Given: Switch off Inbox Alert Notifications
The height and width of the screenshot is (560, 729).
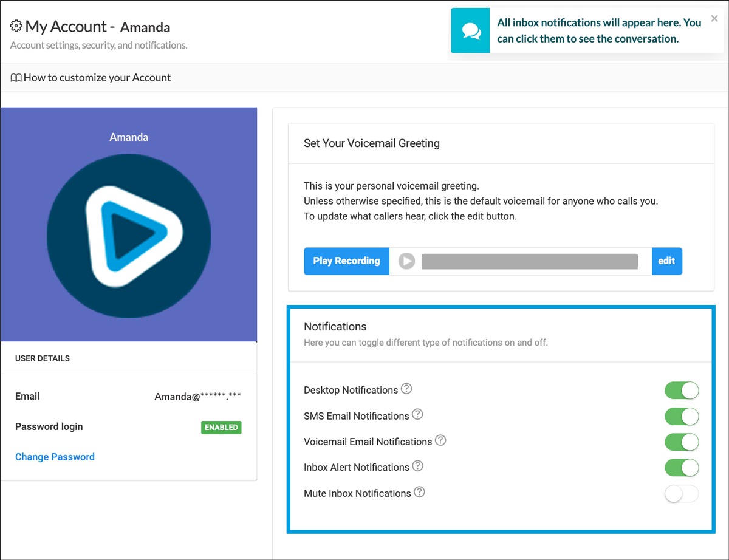Looking at the screenshot, I should pos(682,468).
